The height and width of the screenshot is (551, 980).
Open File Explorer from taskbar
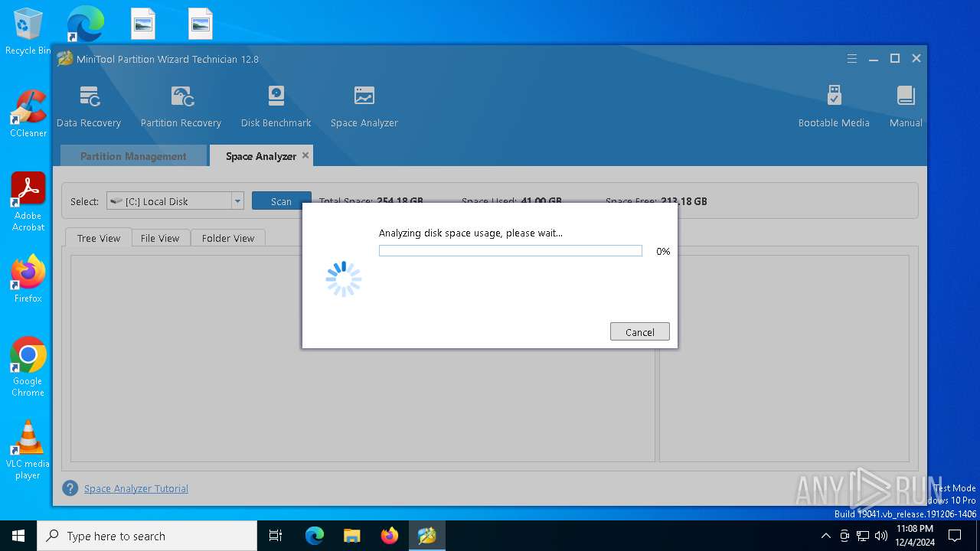click(x=352, y=536)
